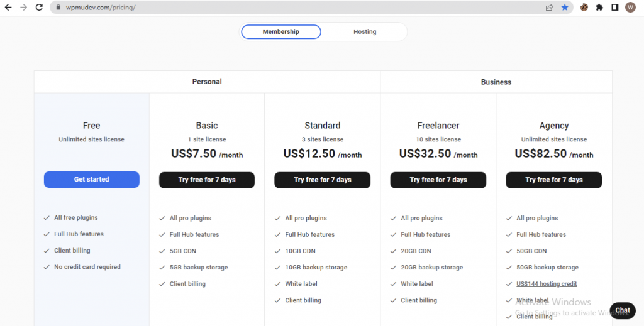Click 'All free plugins' feature
The height and width of the screenshot is (326, 644).
pyautogui.click(x=76, y=218)
